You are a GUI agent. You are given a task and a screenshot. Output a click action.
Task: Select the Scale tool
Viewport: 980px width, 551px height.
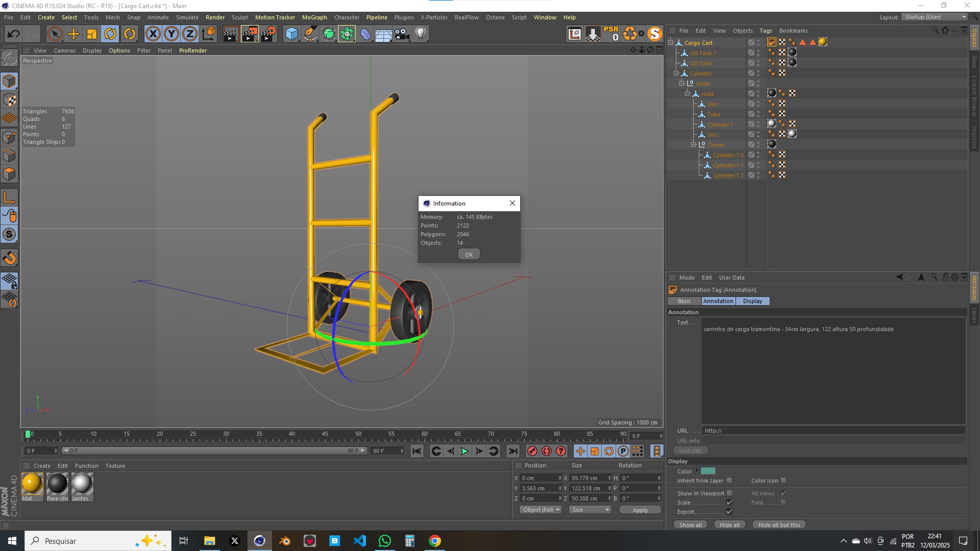pos(92,34)
